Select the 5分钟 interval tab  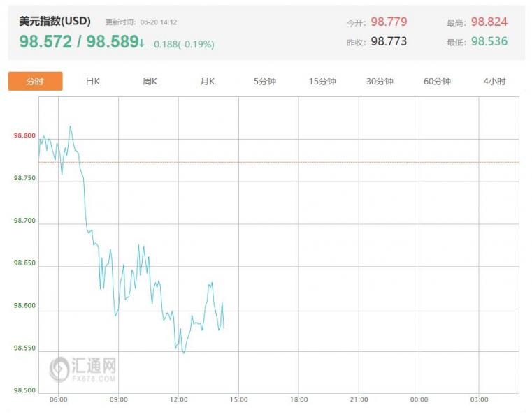[265, 81]
